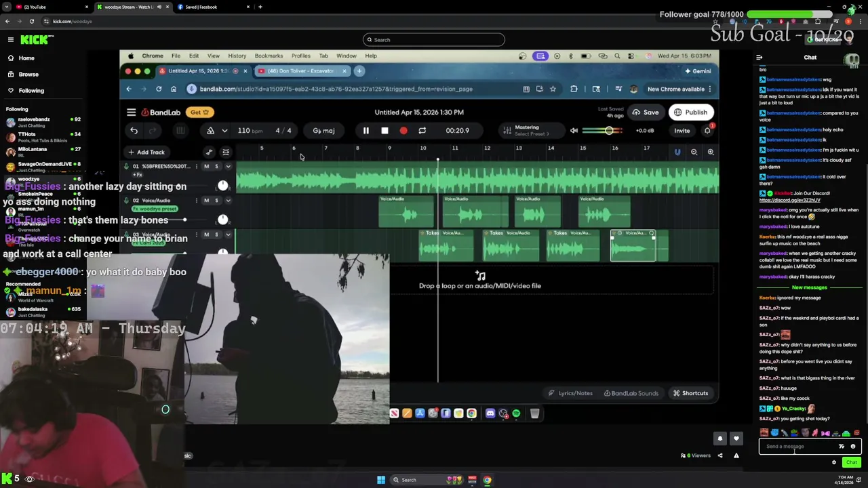Toggle the loop cycle button
868x488 pixels.
[422, 131]
